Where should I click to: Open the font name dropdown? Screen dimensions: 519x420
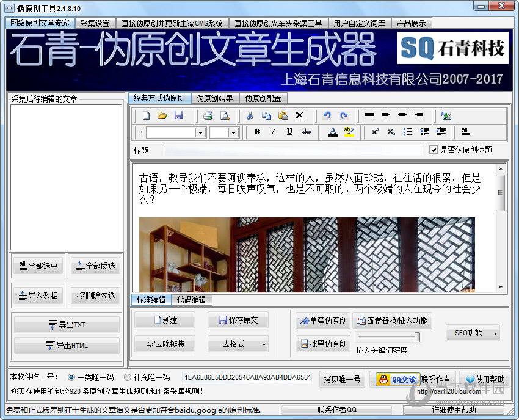coord(200,132)
